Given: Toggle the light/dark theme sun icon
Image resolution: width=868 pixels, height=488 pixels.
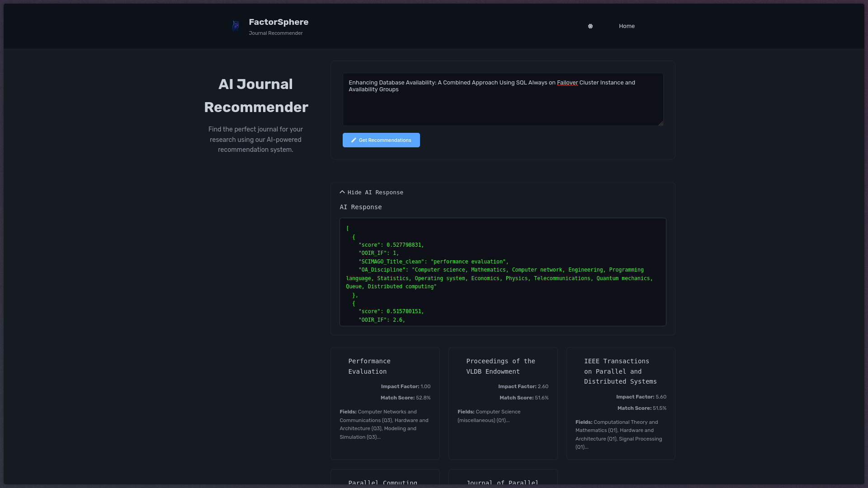Looking at the screenshot, I should [x=590, y=26].
